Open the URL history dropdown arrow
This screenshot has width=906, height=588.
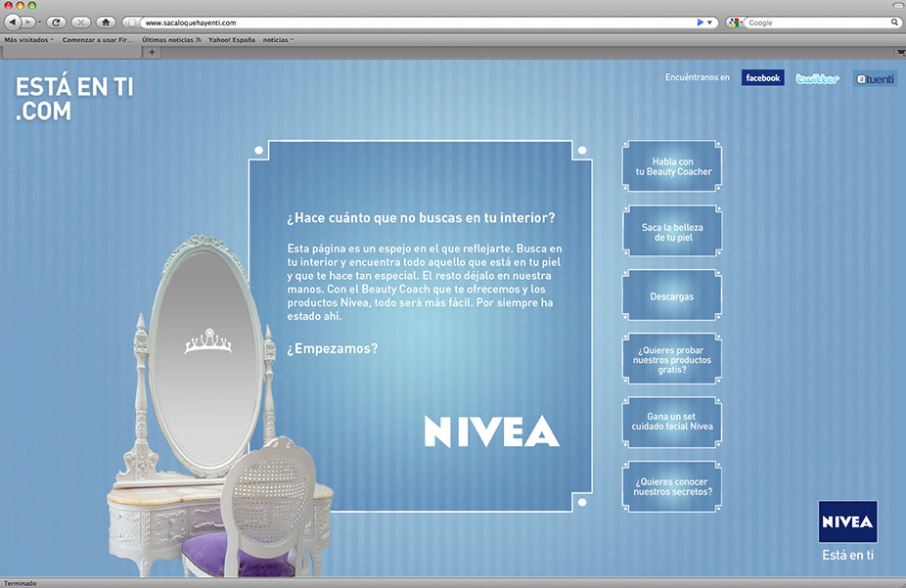pyautogui.click(x=710, y=22)
